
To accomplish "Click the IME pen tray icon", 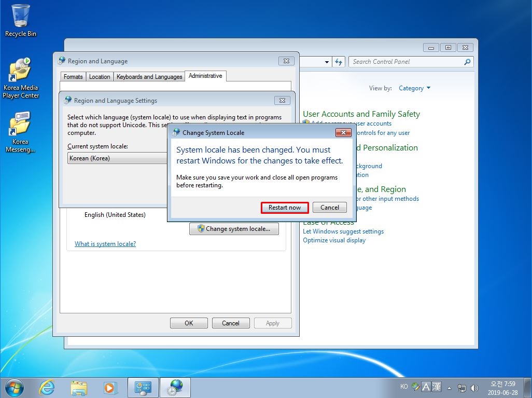I will 416,387.
